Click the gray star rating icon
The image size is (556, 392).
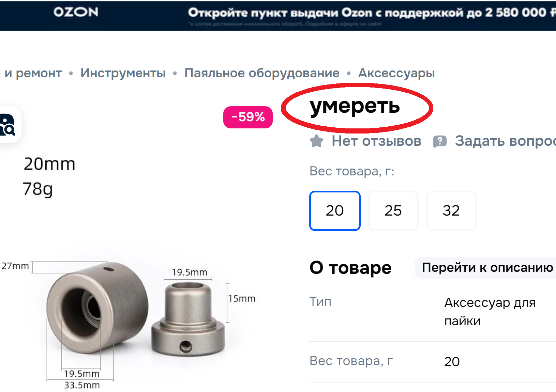point(316,141)
